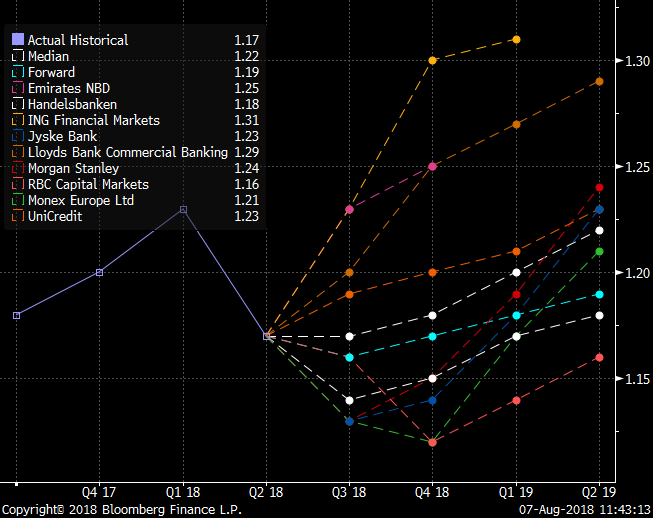Click the yellow ING Financial Markets legend marker
Image resolution: width=653 pixels, height=518 pixels.
[x=18, y=120]
